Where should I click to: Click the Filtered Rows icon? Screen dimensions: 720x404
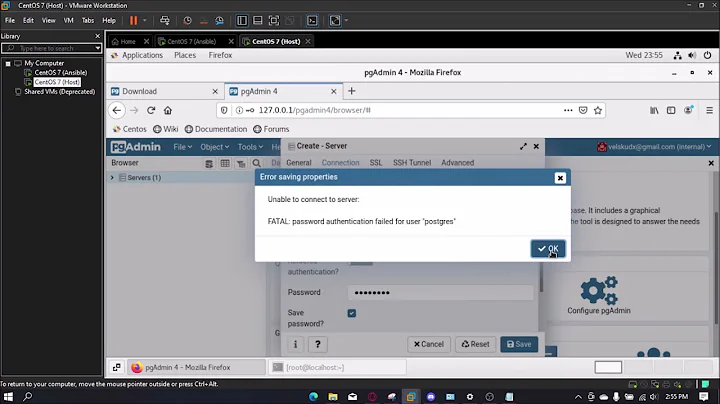click(x=241, y=163)
